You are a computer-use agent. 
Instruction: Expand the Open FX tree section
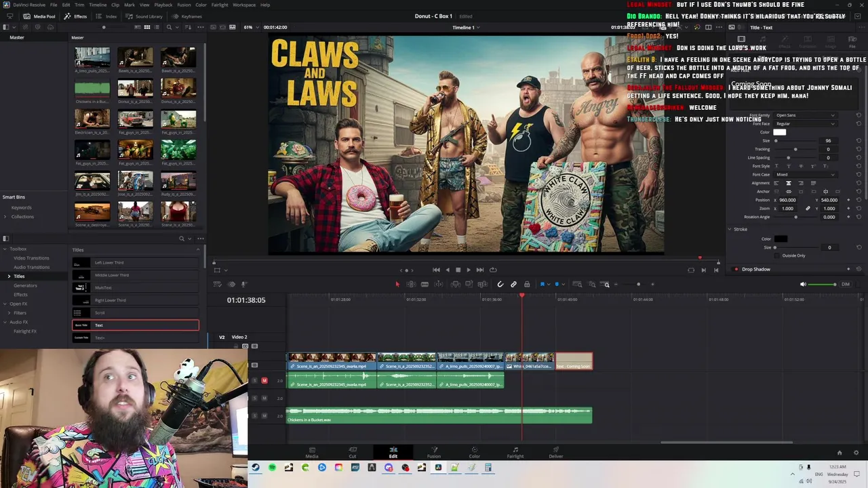[5, 304]
